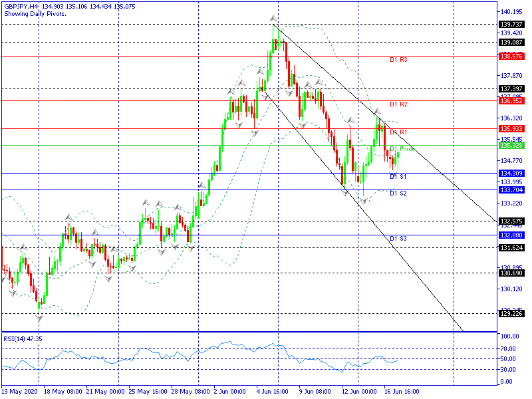Click the black 139.737 price level tag

(511, 24)
